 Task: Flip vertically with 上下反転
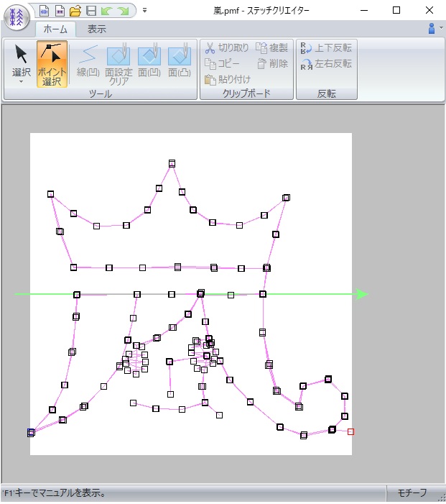(x=326, y=48)
